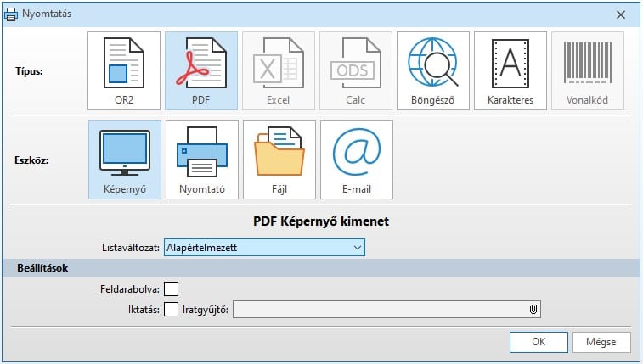Select Fájl as output device

coord(278,160)
